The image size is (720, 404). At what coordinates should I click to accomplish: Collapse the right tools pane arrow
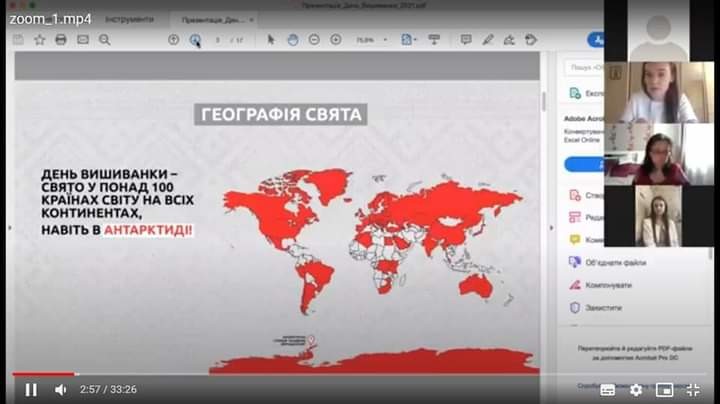coord(551,228)
